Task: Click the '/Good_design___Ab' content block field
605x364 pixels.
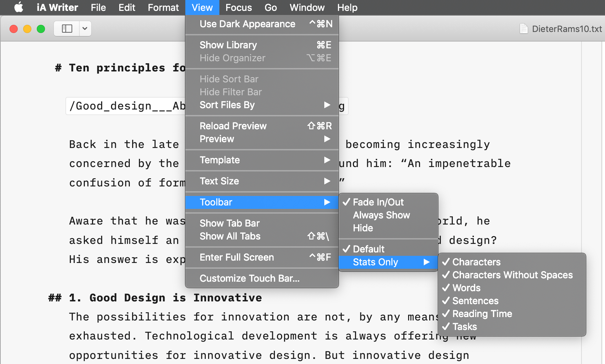Action: click(x=125, y=106)
